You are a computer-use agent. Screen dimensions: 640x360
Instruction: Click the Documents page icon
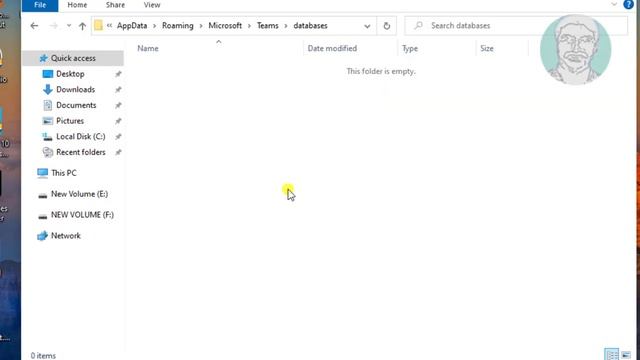pyautogui.click(x=48, y=105)
